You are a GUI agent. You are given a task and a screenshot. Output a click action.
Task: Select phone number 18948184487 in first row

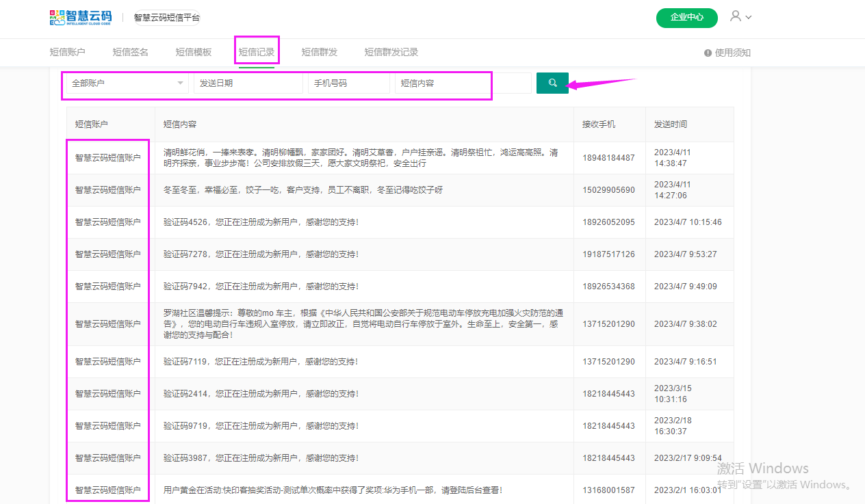[608, 158]
